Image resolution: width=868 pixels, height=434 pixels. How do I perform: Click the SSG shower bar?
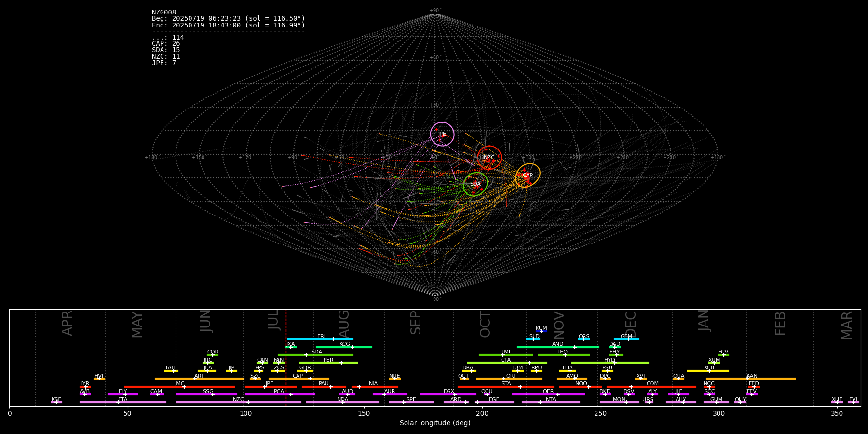click(206, 394)
